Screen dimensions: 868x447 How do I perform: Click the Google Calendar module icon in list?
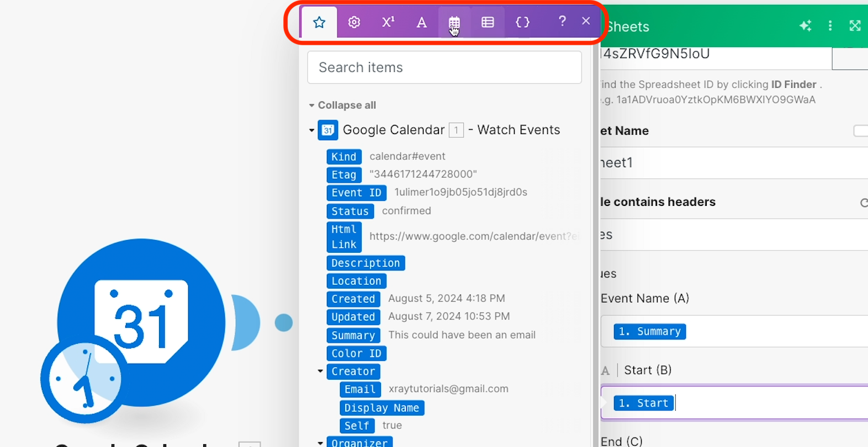tap(328, 130)
